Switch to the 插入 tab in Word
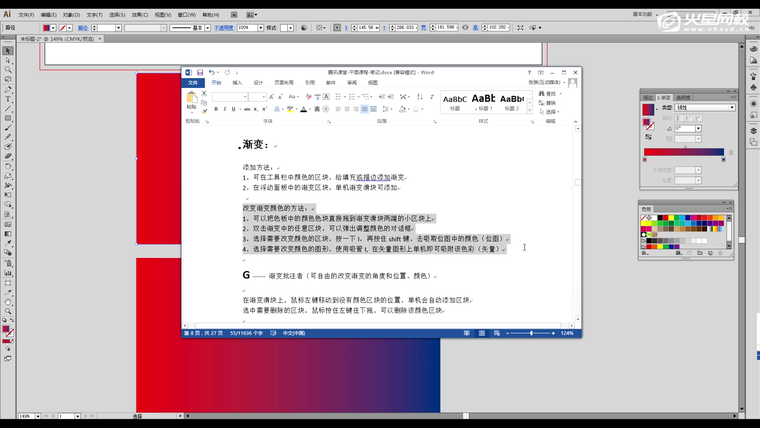Screen dimensions: 760x428 [237, 83]
